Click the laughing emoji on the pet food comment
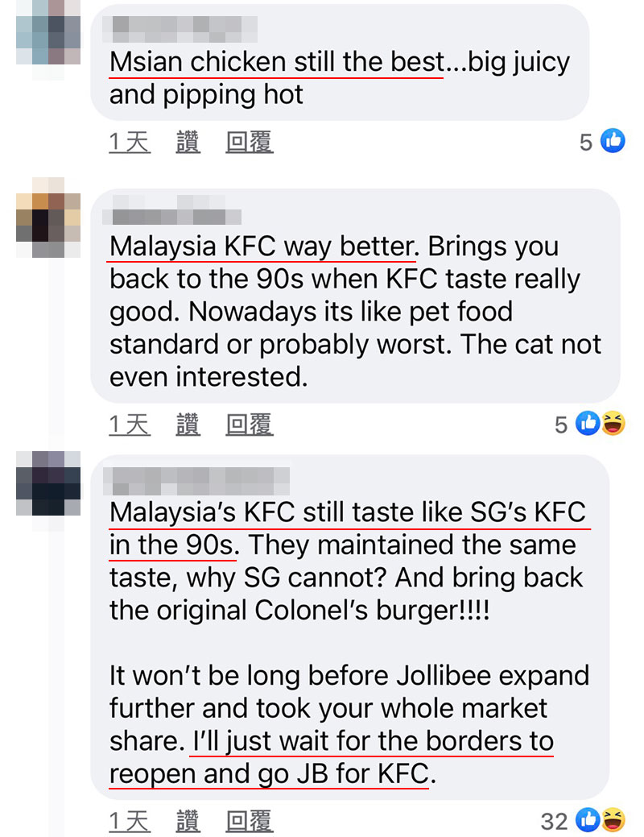Image resolution: width=644 pixels, height=837 pixels. pyautogui.click(x=613, y=423)
